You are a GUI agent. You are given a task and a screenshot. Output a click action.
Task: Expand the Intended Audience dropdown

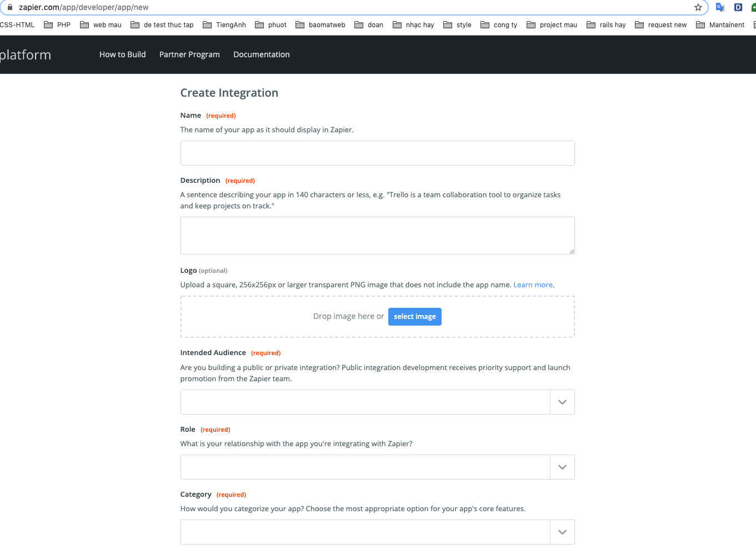click(562, 402)
